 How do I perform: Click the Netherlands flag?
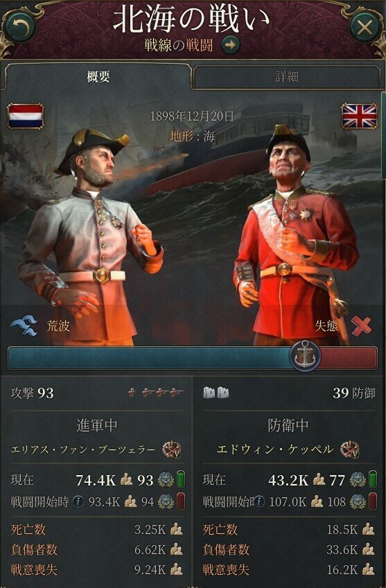click(x=26, y=116)
